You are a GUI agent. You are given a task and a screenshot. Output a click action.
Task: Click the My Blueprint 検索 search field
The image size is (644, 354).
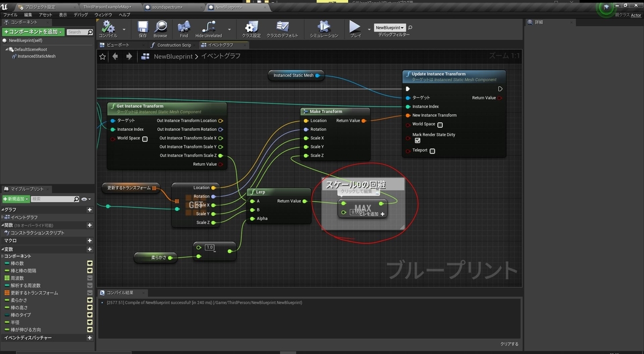pyautogui.click(x=51, y=199)
